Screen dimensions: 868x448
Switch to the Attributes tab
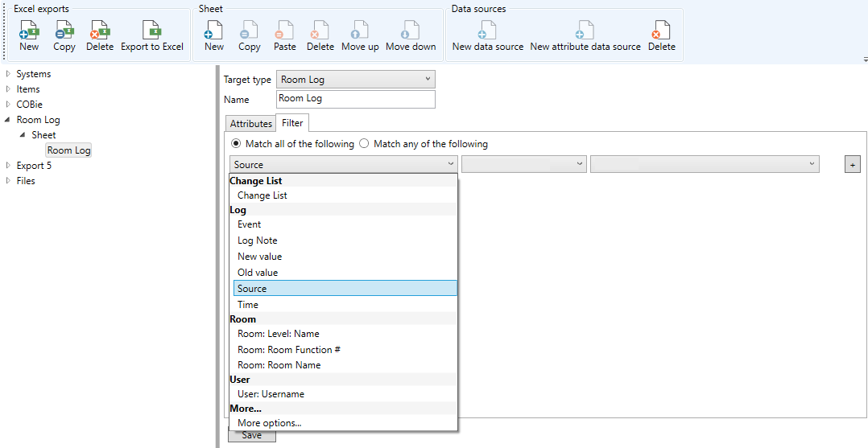click(x=250, y=124)
